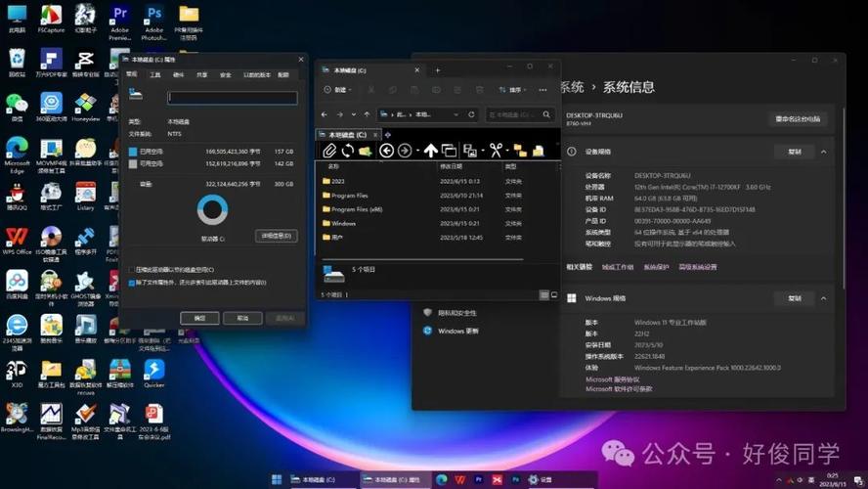Select the 共享 tab in the properties dialog
Viewport: 868px width, 489px height.
click(201, 74)
